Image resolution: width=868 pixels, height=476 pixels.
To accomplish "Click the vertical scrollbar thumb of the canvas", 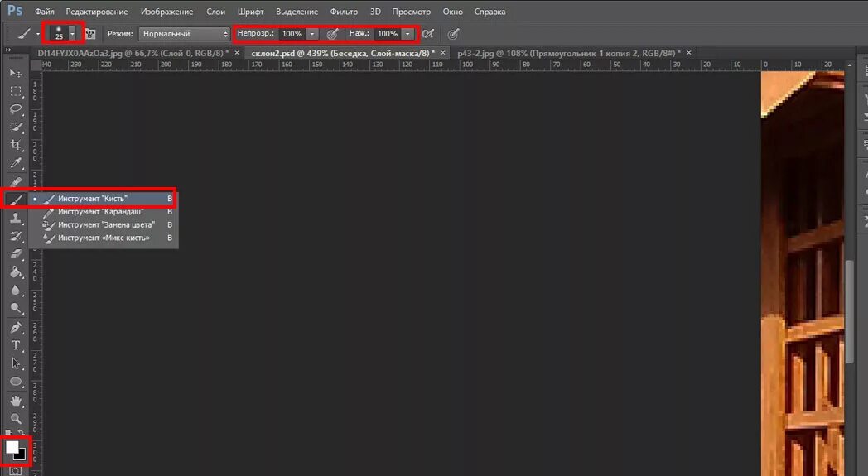I will pyautogui.click(x=850, y=311).
